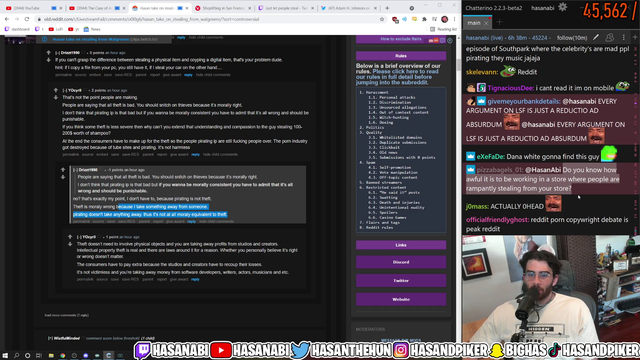Reload the reddit page

click(x=27, y=19)
